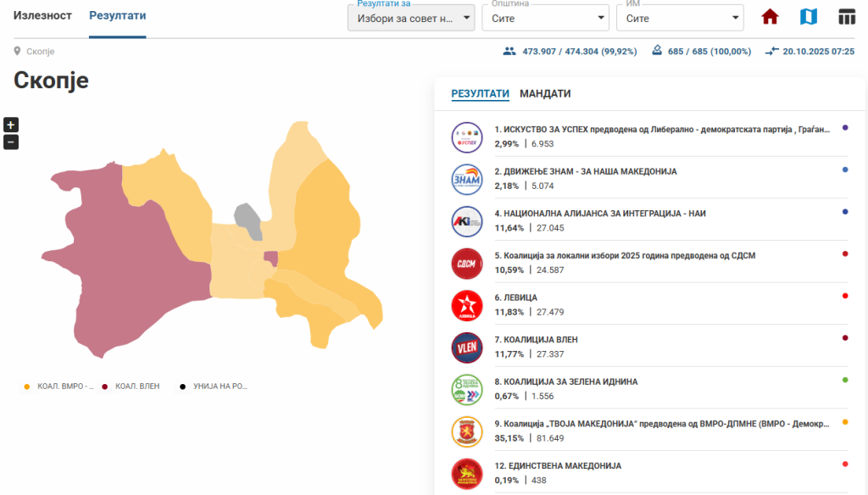Zoom in on the map
Screen dimensions: 868x495
click(11, 125)
